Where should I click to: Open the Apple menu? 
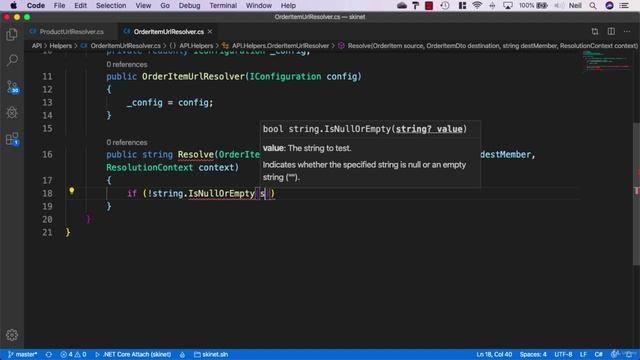(x=13, y=5)
